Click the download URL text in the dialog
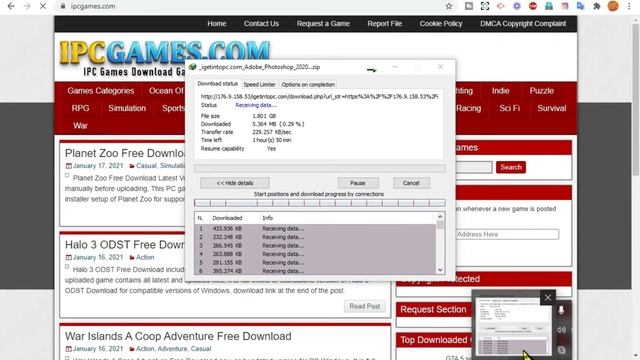Screen dimensions: 640x360 tap(319, 97)
